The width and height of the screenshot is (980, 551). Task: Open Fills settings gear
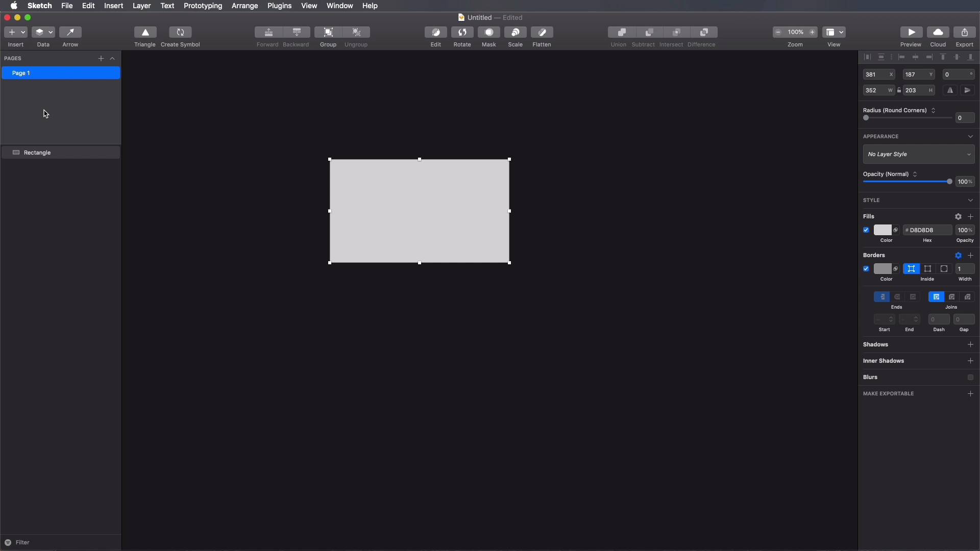958,217
